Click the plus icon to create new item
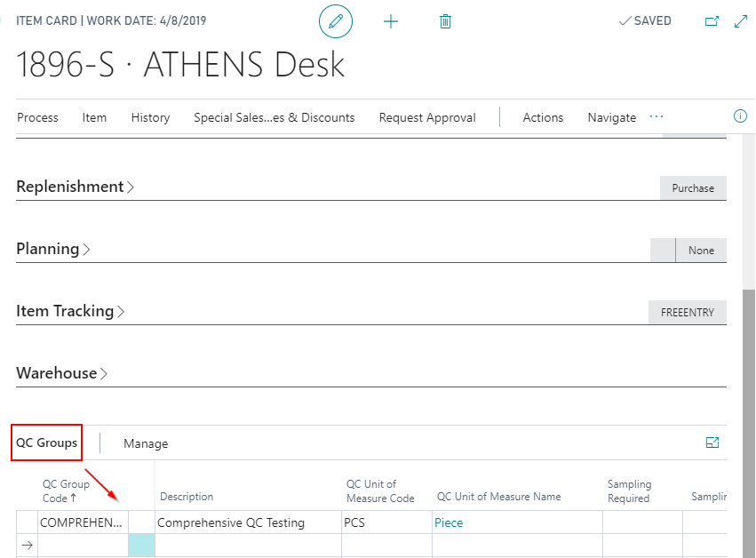Screen dimensions: 756x558 (x=391, y=21)
